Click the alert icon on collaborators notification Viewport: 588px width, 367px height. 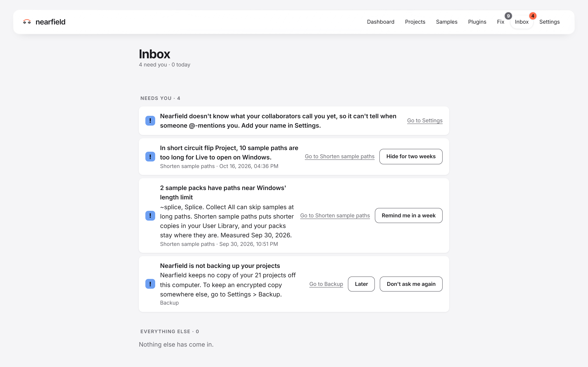pos(150,121)
